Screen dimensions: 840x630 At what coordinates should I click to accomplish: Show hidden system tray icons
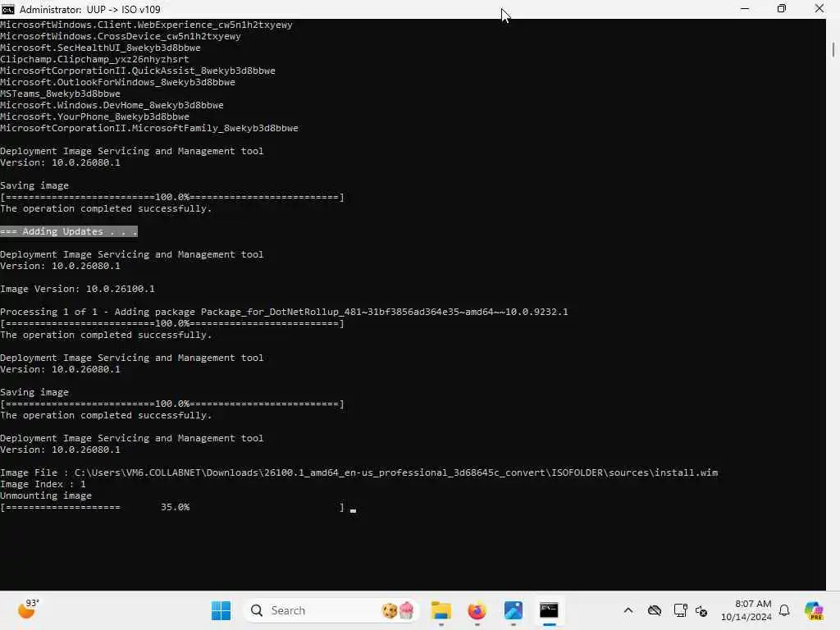(x=628, y=610)
